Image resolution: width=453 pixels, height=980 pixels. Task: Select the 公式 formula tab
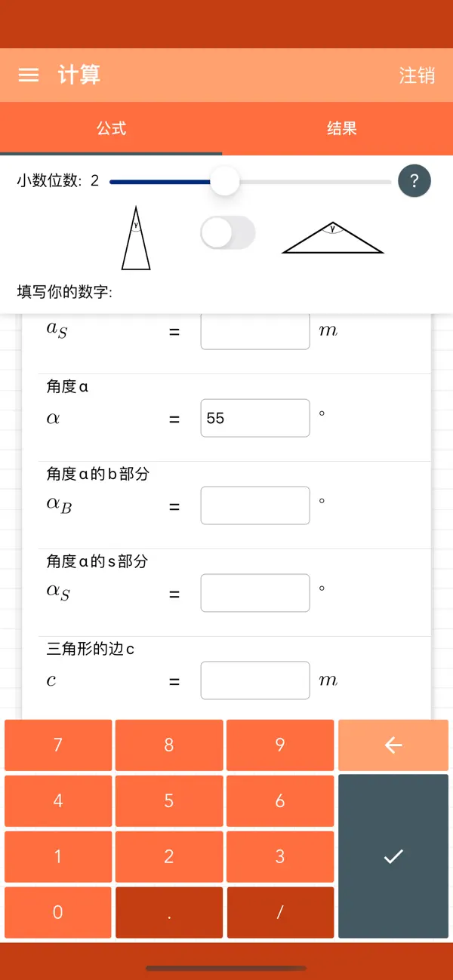coord(112,128)
